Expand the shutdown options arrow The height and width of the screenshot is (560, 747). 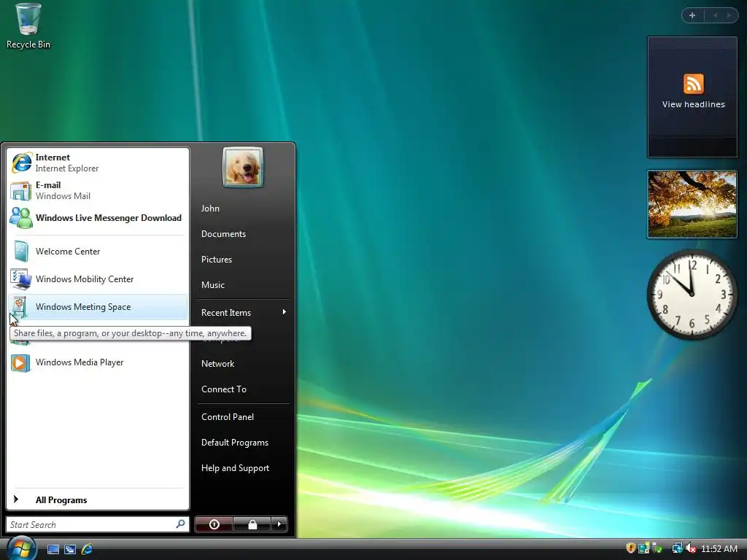click(x=279, y=524)
